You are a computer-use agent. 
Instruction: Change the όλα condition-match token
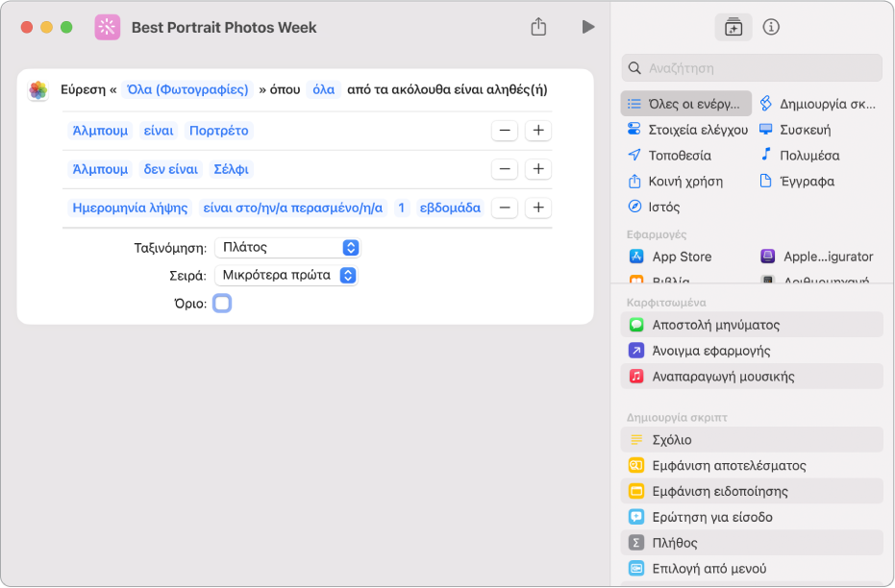point(324,89)
